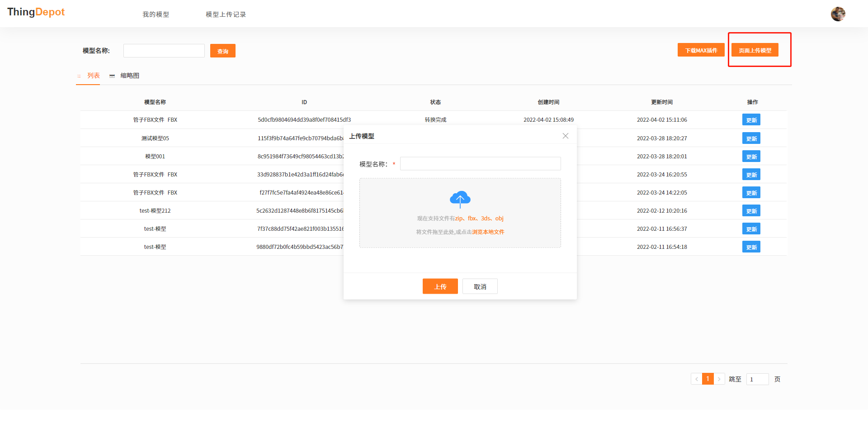This screenshot has height=424, width=868.
Task: Open 浏览本地文件 to browse local files
Action: [487, 232]
